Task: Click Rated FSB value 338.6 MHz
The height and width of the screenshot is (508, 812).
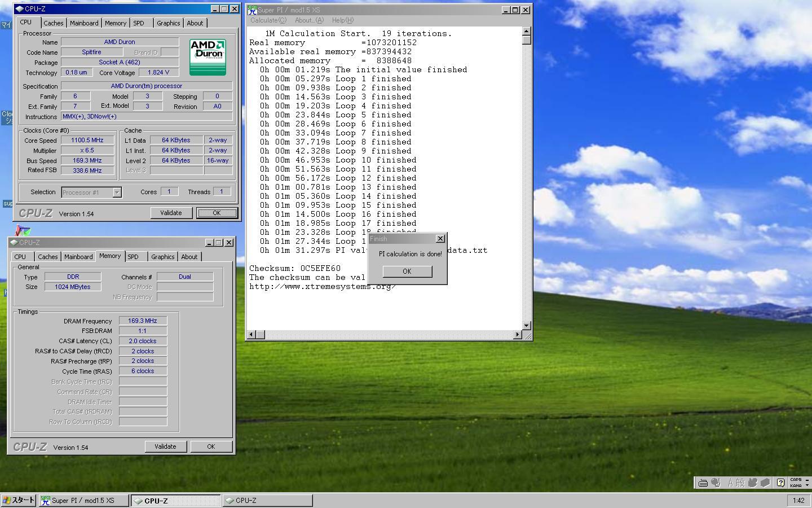Action: point(87,170)
